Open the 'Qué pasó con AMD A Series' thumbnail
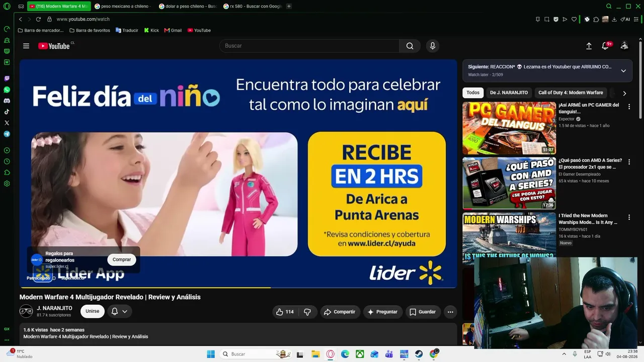The height and width of the screenshot is (362, 644). (509, 184)
